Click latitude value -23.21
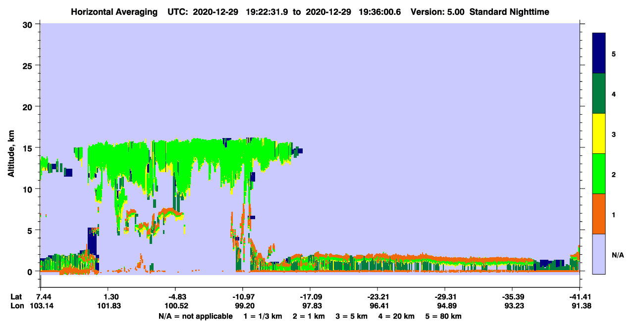Viewport: 644px width, 330px height. tap(377, 296)
